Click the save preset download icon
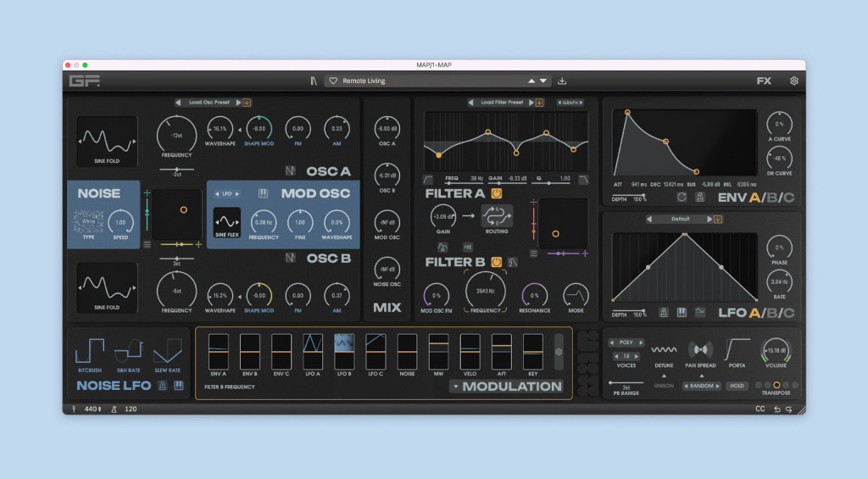Viewport: 868px width, 479px height. (x=562, y=81)
